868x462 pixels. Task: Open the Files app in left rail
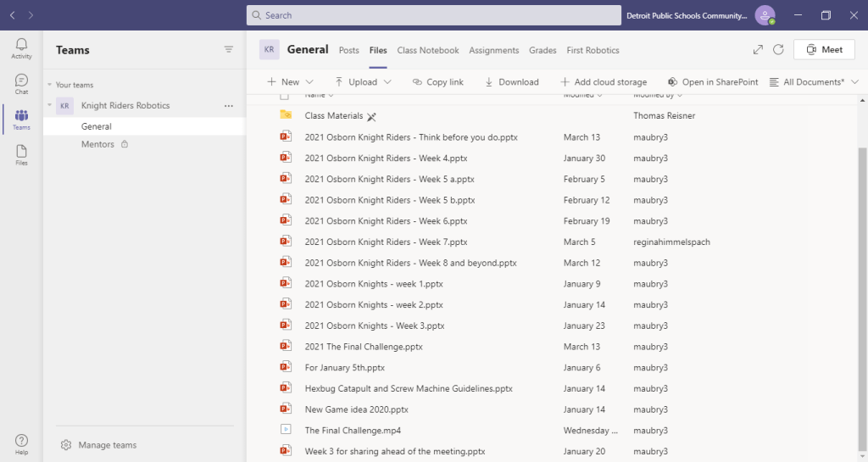(x=21, y=155)
